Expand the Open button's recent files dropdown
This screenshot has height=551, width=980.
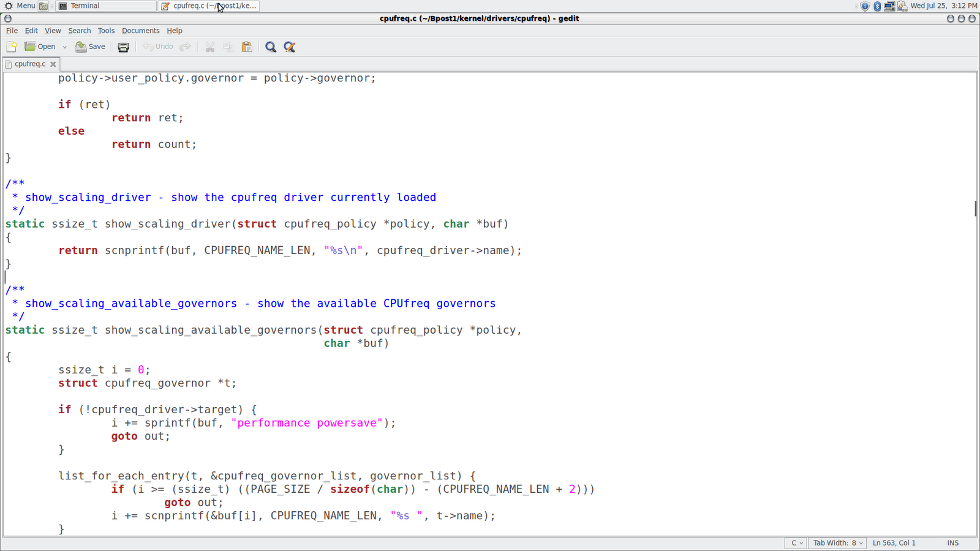coord(64,47)
